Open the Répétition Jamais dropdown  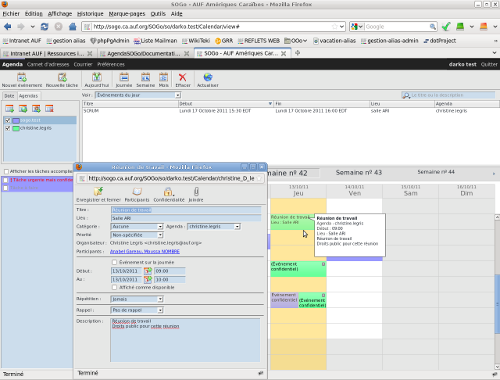(x=137, y=299)
